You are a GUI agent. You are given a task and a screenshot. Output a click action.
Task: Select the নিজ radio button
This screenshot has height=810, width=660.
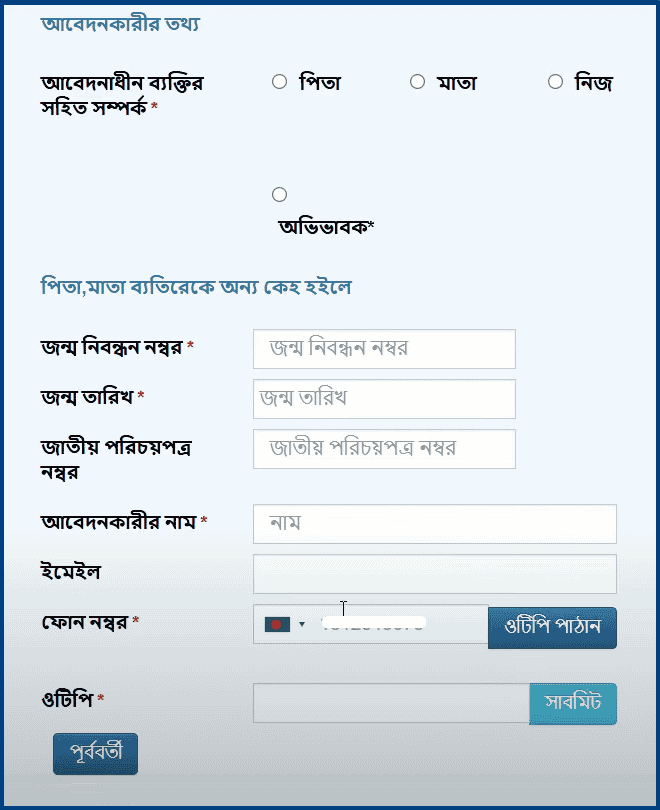tap(554, 82)
